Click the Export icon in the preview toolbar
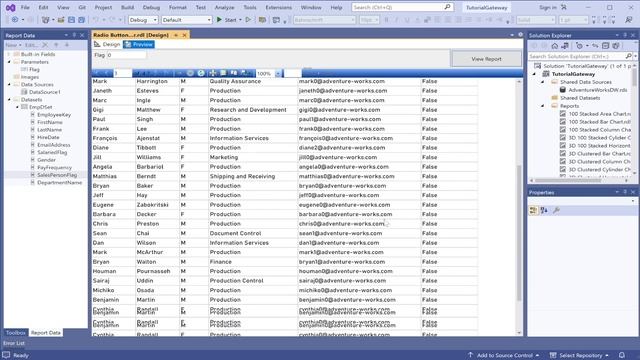Viewport: 640px width, 360px height. (245, 73)
